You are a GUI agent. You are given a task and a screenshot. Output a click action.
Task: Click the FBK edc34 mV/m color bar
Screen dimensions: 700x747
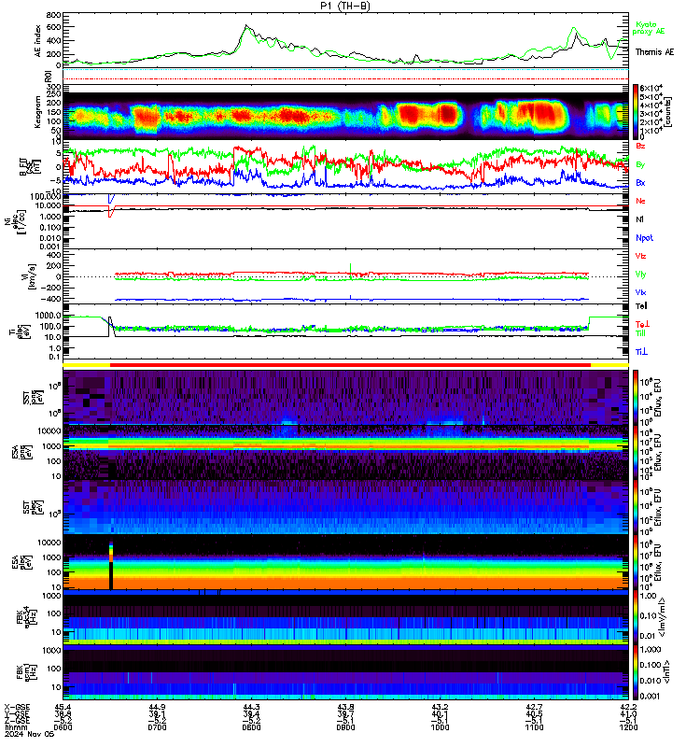636,617
